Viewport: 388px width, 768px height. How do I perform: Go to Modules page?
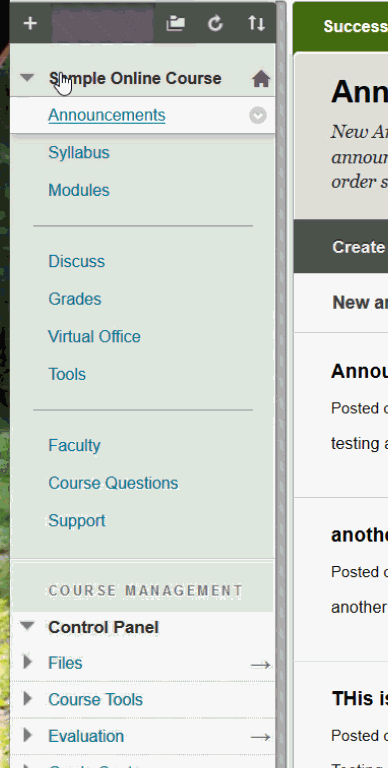79,190
